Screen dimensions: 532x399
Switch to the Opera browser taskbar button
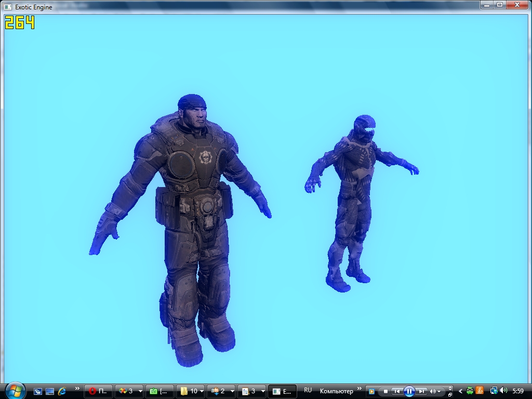tap(98, 391)
